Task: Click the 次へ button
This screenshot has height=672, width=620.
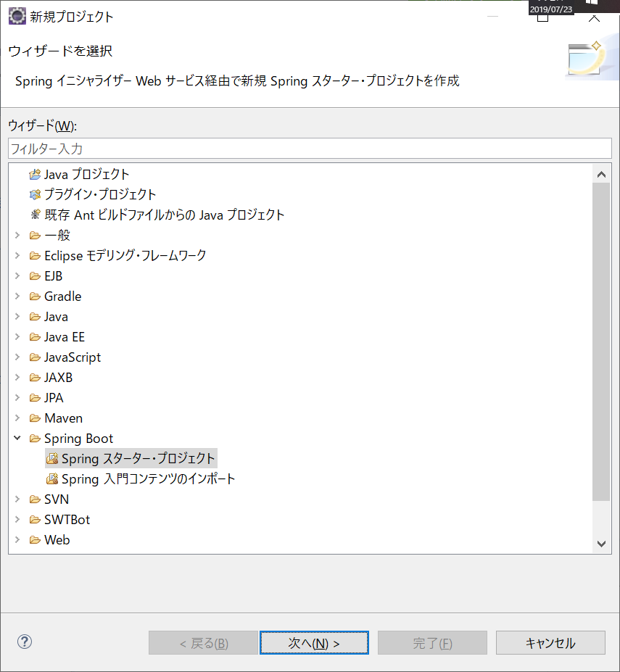Action: pyautogui.click(x=314, y=642)
